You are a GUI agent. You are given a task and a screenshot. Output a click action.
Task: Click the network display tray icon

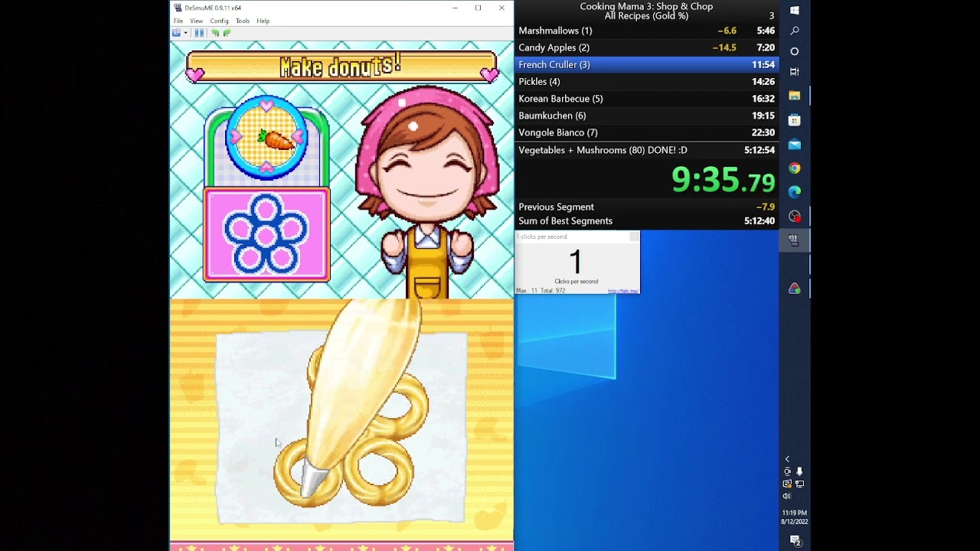point(799,484)
